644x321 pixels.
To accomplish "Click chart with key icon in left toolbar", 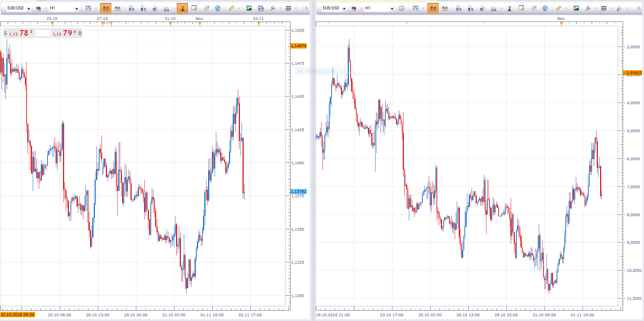I will pos(194,8).
